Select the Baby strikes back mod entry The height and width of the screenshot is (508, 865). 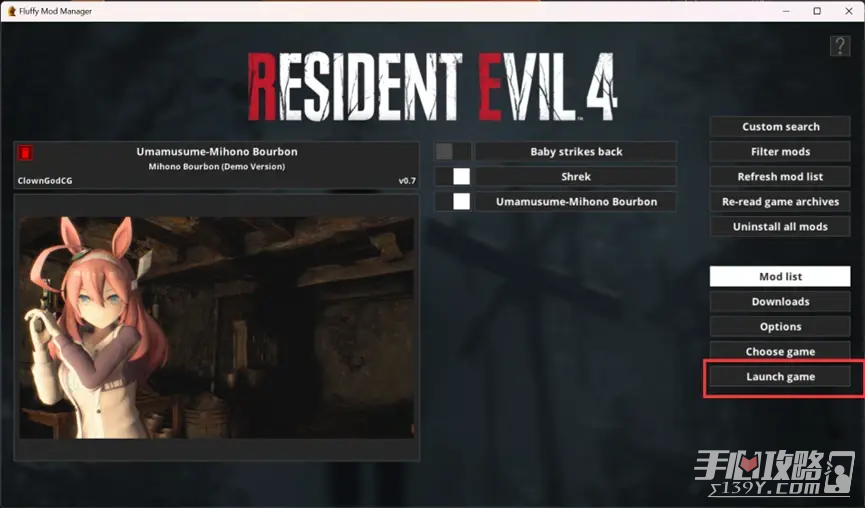tap(575, 152)
